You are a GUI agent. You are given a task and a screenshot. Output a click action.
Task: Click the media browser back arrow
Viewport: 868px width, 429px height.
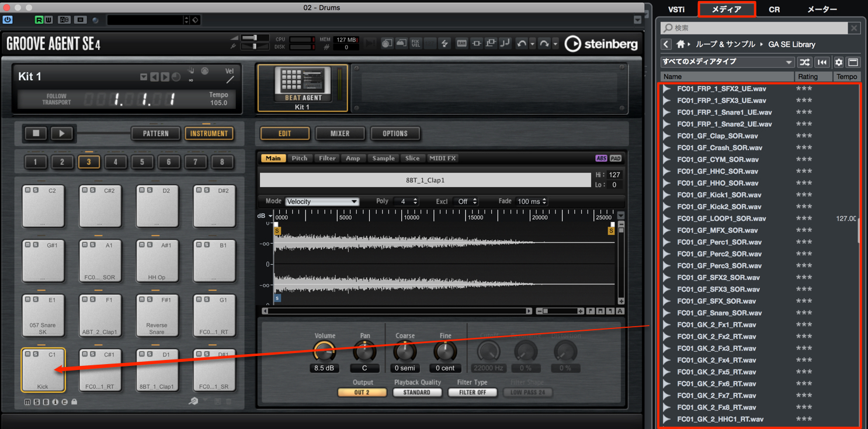click(x=666, y=44)
